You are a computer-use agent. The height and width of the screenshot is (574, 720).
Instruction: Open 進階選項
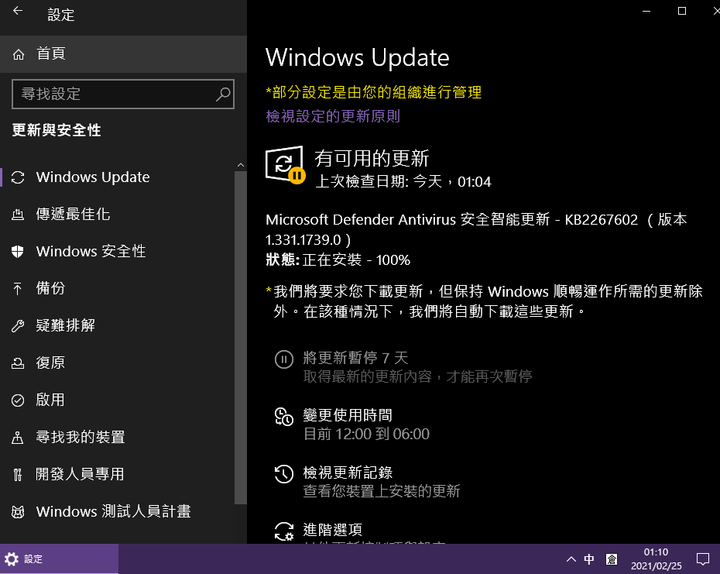(333, 530)
